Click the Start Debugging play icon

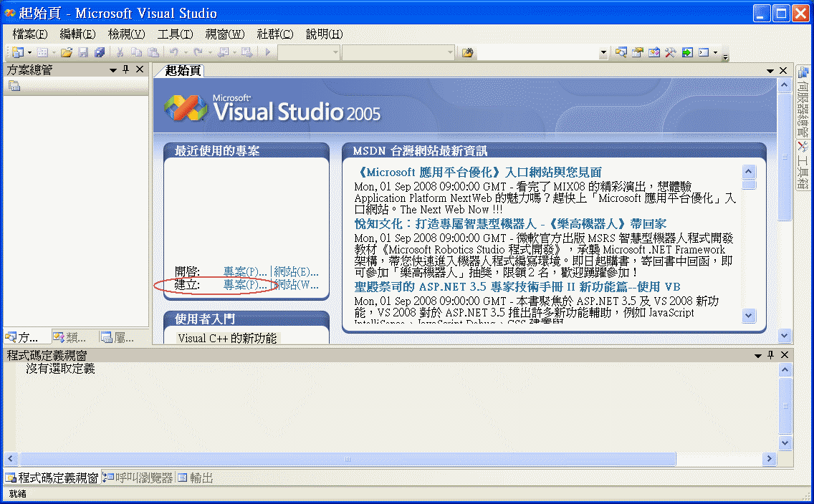click(268, 52)
